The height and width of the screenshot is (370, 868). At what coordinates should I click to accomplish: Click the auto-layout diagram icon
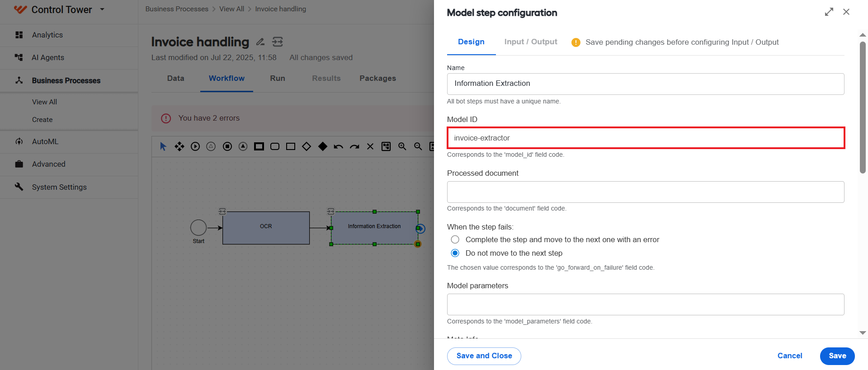(x=386, y=146)
